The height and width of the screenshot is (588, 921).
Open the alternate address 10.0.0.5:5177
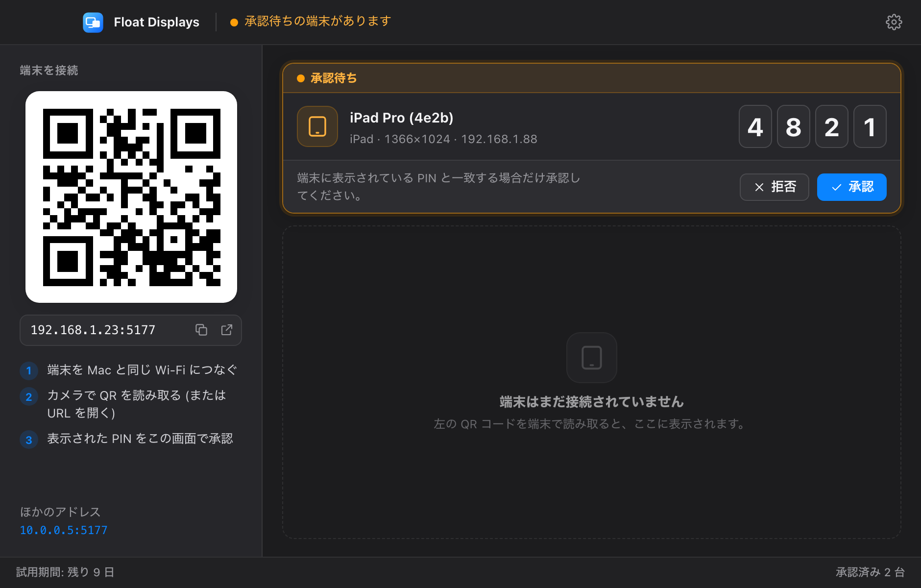click(x=64, y=530)
